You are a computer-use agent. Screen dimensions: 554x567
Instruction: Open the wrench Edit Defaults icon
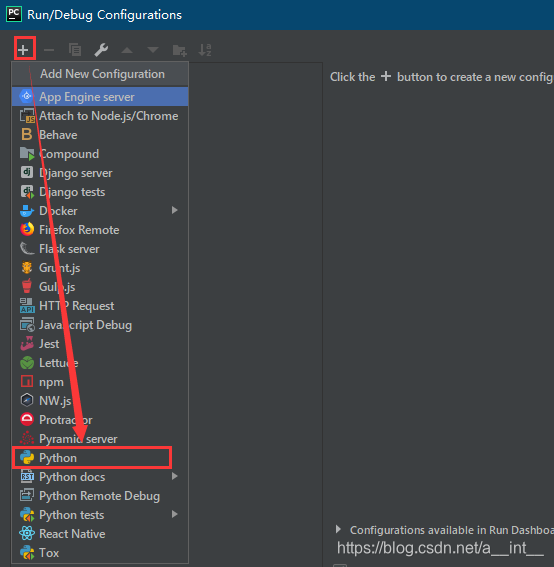[101, 50]
